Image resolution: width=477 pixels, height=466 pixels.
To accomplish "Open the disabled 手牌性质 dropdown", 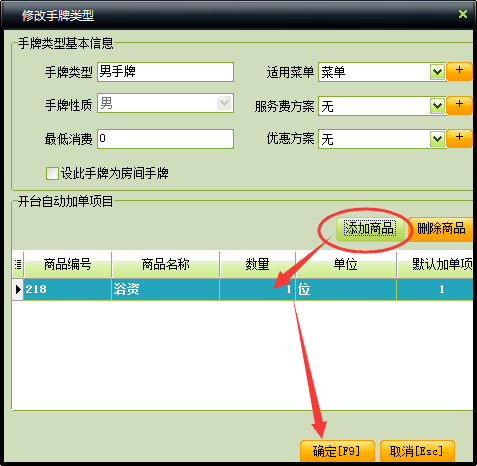I will [x=224, y=103].
